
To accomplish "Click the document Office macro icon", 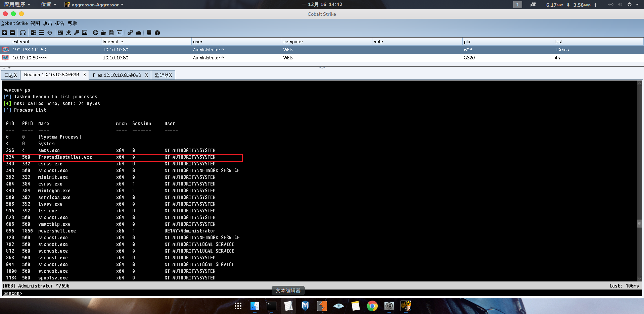I will click(111, 33).
